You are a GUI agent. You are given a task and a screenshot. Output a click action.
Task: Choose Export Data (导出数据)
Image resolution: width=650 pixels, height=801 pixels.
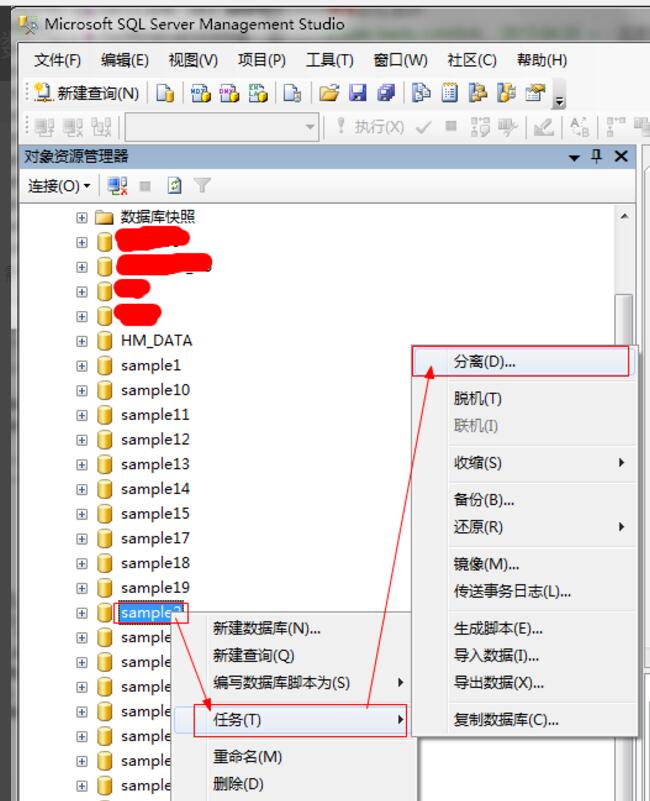(523, 682)
